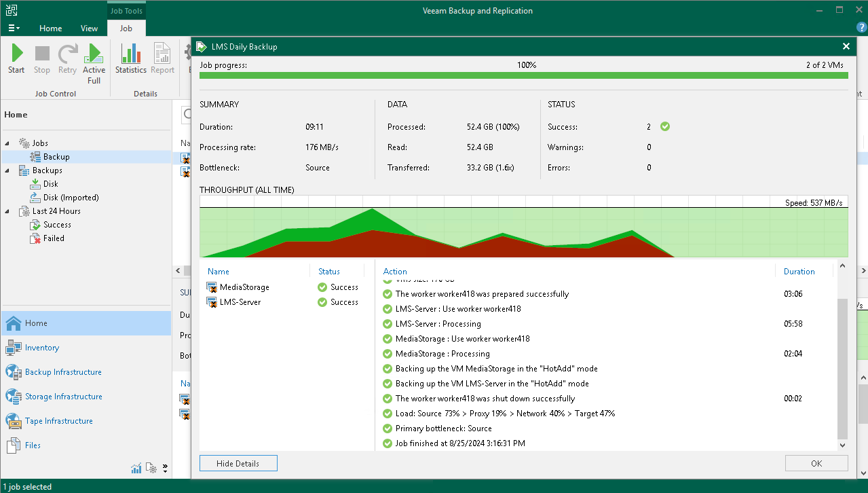Select Last 24 Hours in the tree
The height and width of the screenshot is (493, 868).
pyautogui.click(x=56, y=211)
